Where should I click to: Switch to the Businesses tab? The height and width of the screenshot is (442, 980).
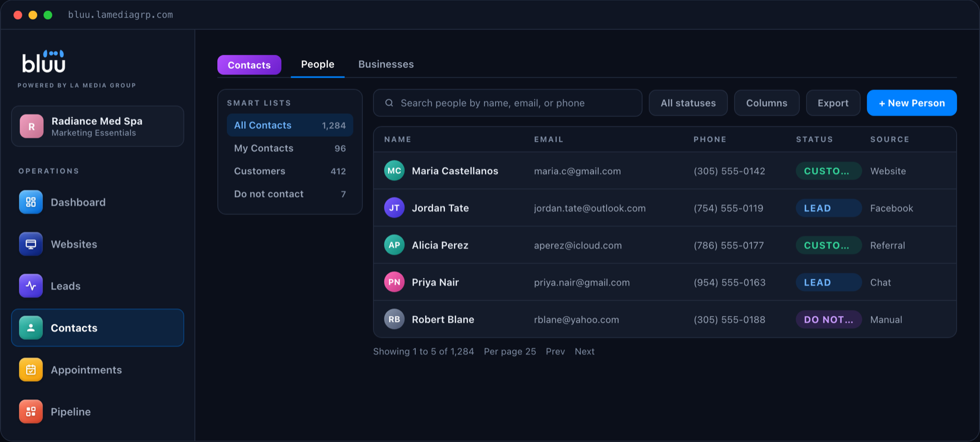click(x=386, y=64)
